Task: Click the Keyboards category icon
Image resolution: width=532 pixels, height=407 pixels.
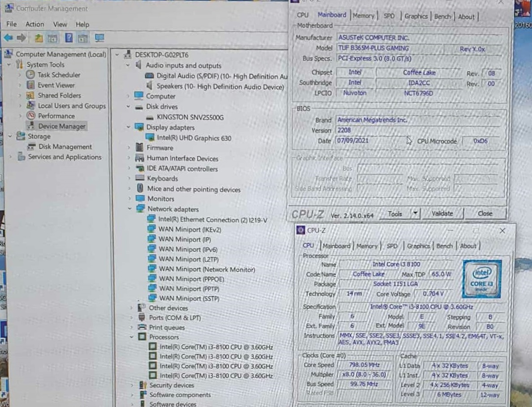Action: click(140, 178)
